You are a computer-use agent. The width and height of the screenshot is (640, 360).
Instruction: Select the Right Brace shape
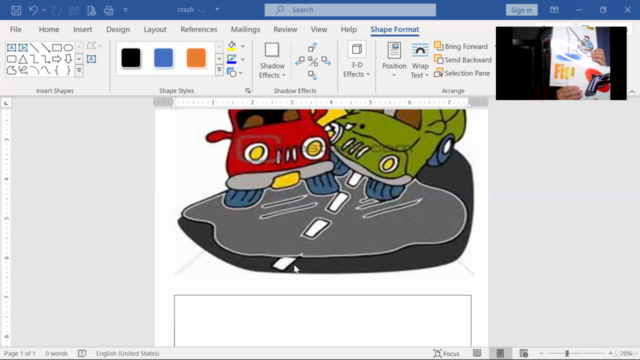click(x=68, y=71)
